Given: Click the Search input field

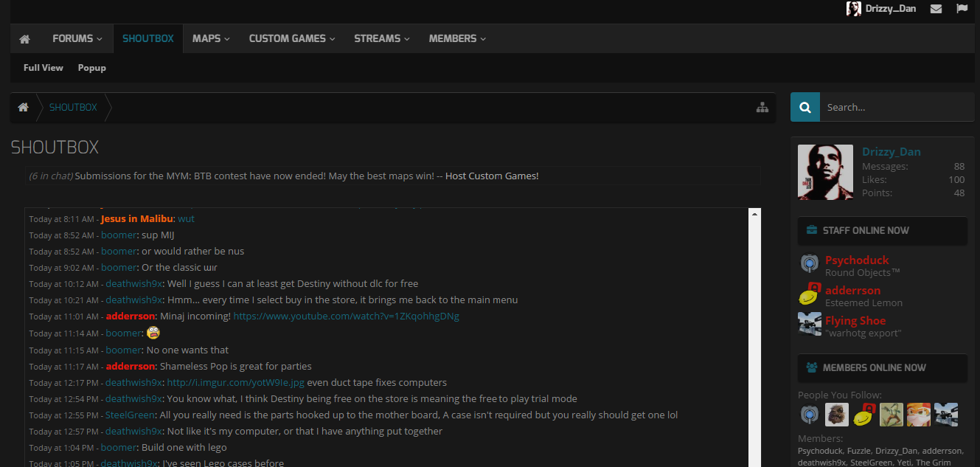Looking at the screenshot, I should [896, 107].
